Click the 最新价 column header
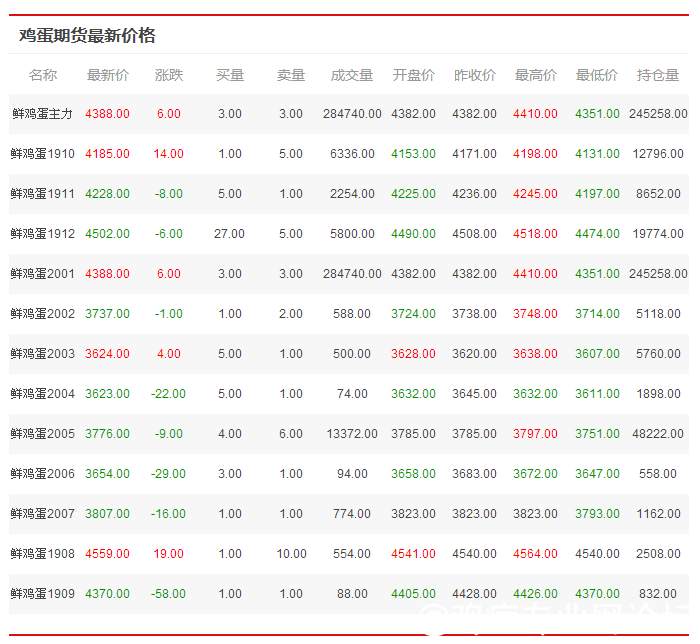 pos(108,75)
